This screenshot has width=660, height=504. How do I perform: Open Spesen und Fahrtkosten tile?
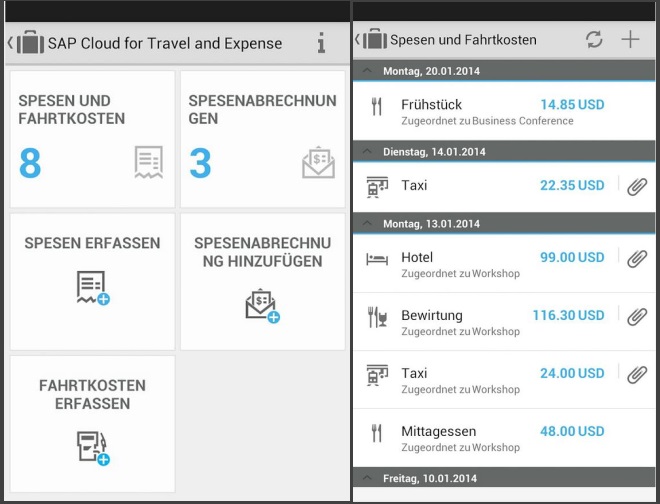tap(92, 137)
